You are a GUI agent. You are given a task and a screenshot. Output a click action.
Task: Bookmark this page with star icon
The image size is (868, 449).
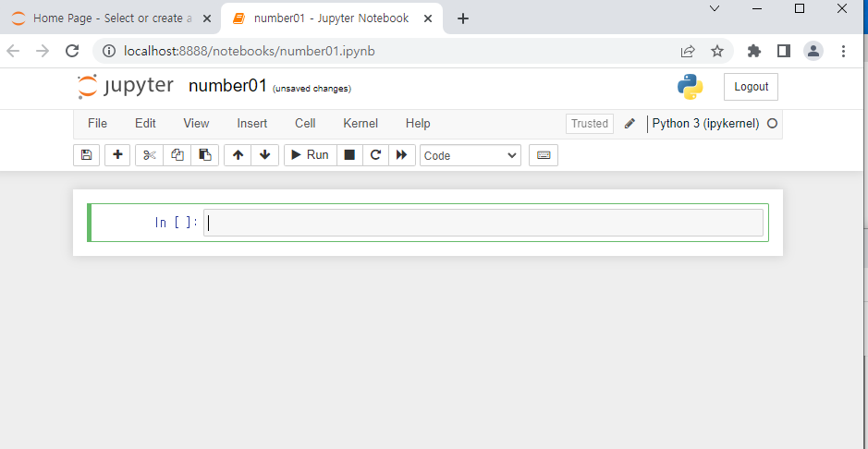coord(717,52)
